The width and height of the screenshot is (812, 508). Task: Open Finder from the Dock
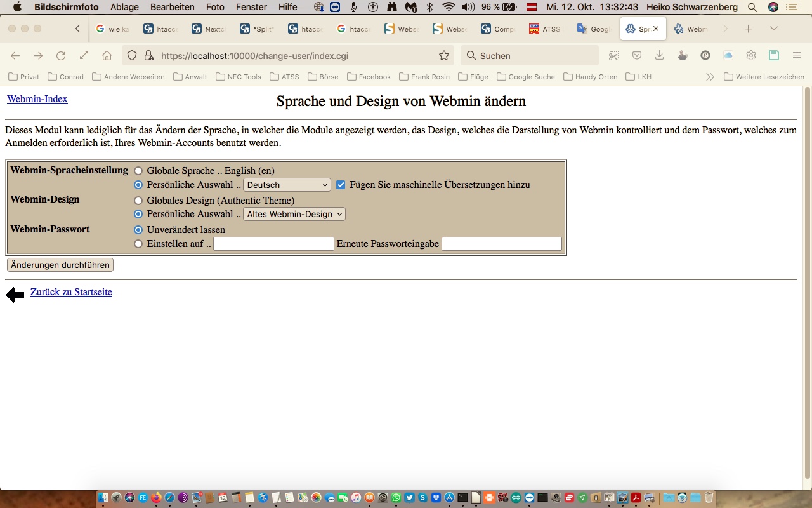coord(104,498)
